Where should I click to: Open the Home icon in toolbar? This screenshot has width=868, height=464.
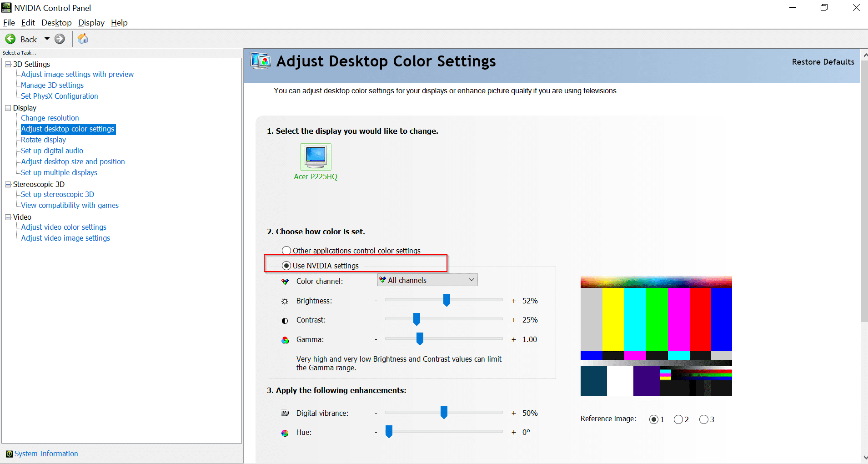click(x=83, y=39)
